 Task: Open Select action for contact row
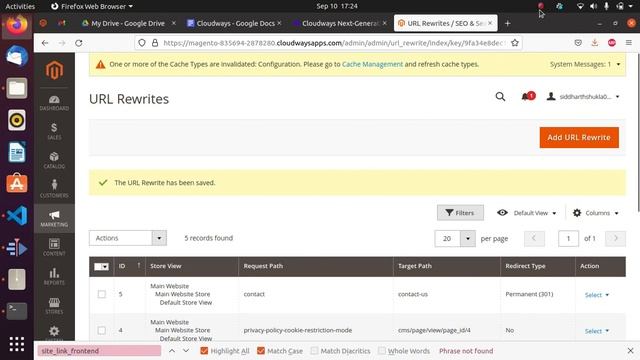(x=597, y=295)
